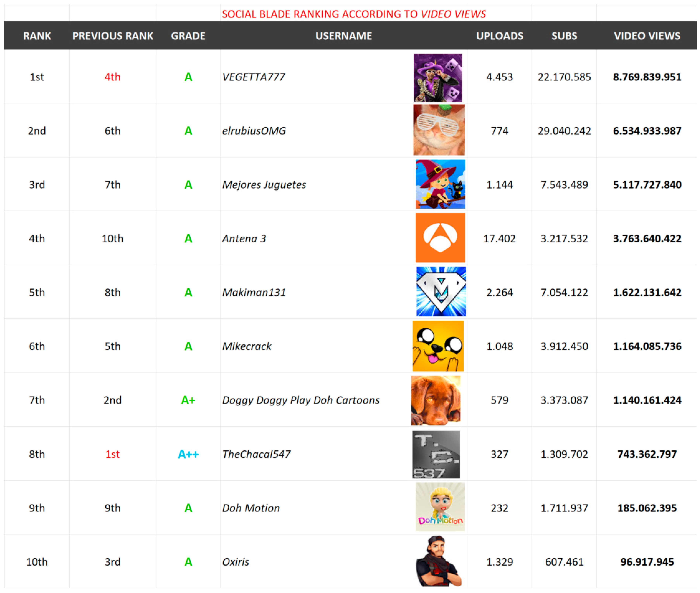The width and height of the screenshot is (700, 593).
Task: Click Mikecrack's yellow dog avatar
Action: 438,346
